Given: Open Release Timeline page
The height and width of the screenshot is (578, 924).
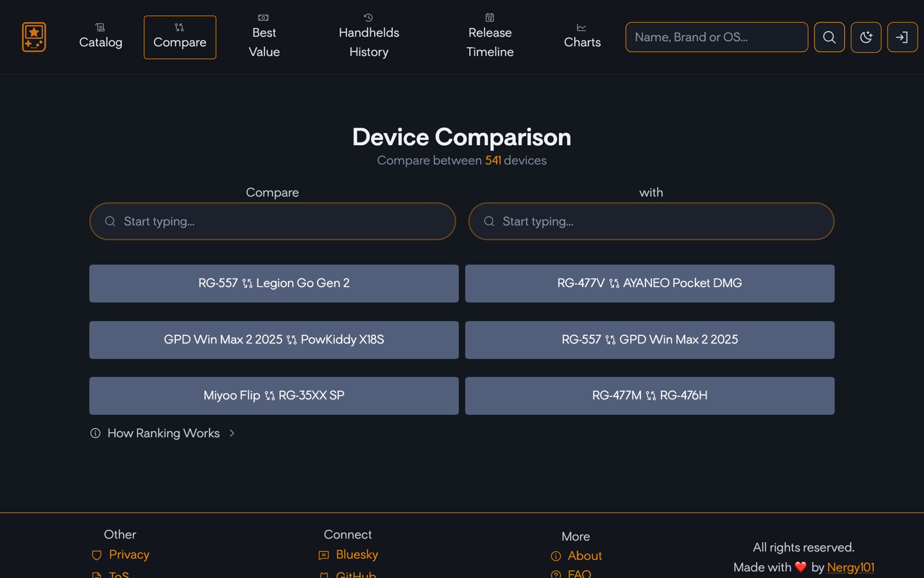Looking at the screenshot, I should 490,37.
